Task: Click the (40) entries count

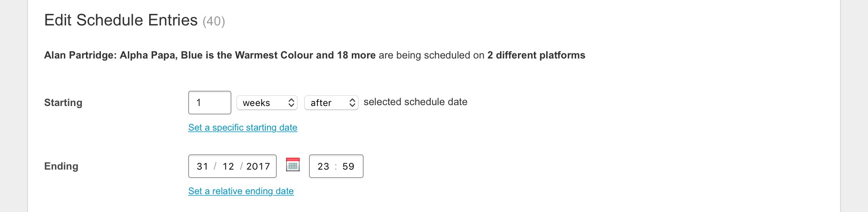Action: point(214,21)
